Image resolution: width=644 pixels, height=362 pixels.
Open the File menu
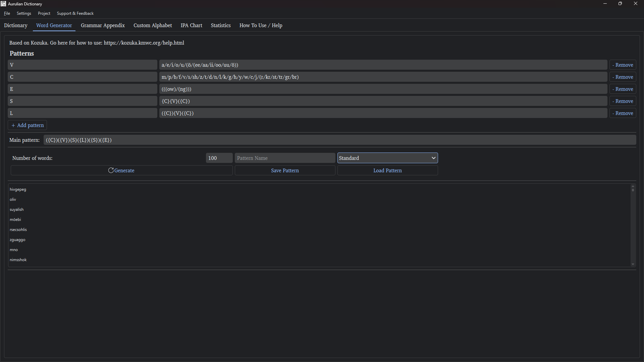point(7,13)
